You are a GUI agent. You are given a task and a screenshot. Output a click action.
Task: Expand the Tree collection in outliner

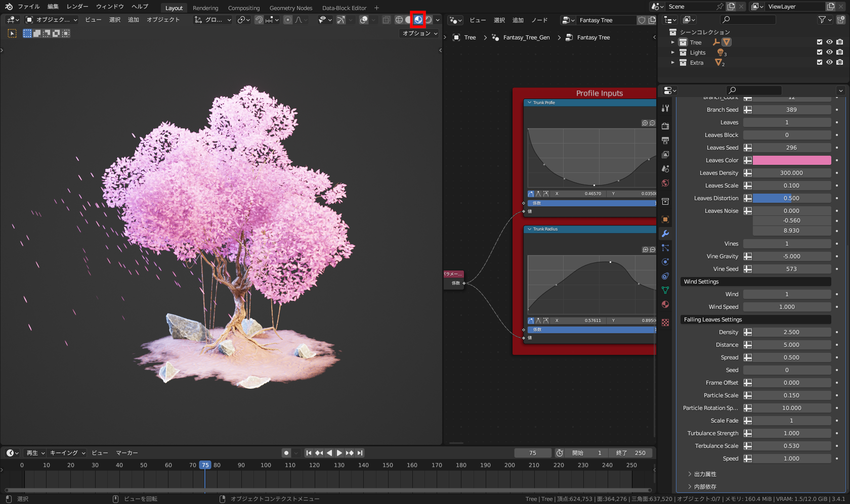click(x=672, y=42)
